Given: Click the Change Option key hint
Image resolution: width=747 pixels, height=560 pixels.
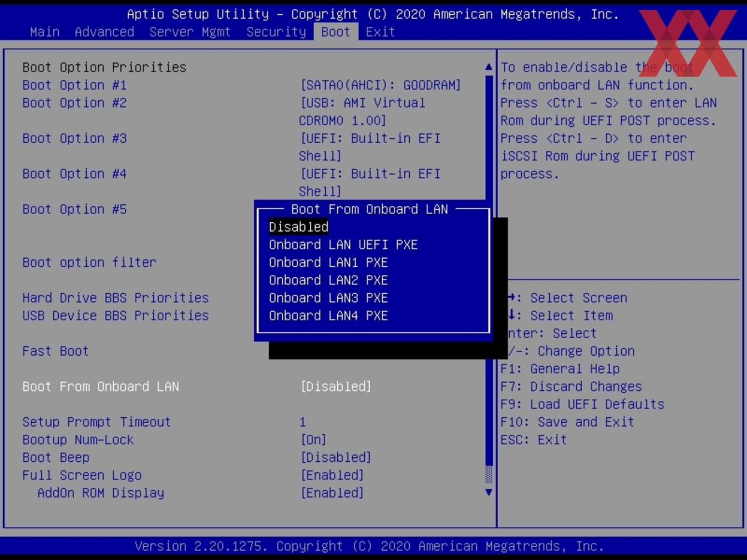Looking at the screenshot, I should (572, 351).
